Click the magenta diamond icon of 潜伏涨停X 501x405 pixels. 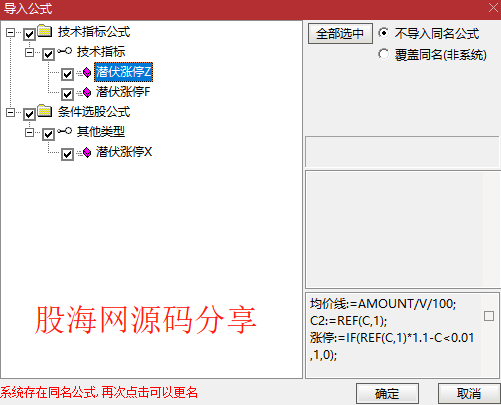click(x=87, y=152)
